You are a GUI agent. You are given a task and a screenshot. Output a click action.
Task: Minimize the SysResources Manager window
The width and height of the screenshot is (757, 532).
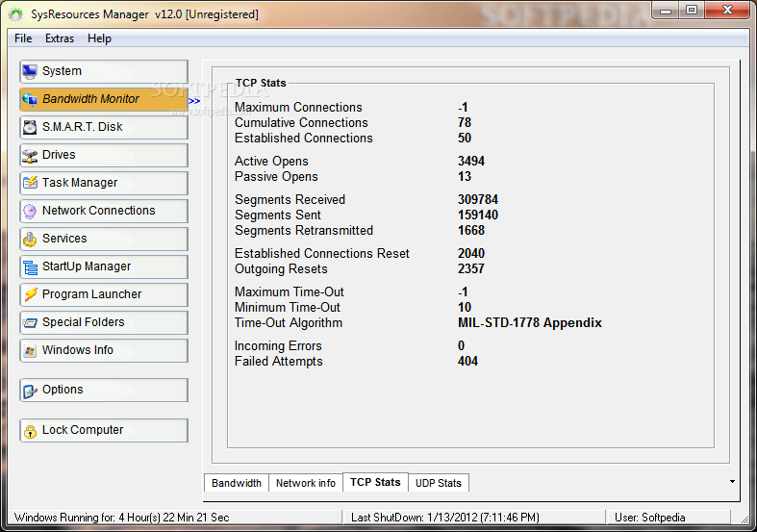[x=666, y=11]
